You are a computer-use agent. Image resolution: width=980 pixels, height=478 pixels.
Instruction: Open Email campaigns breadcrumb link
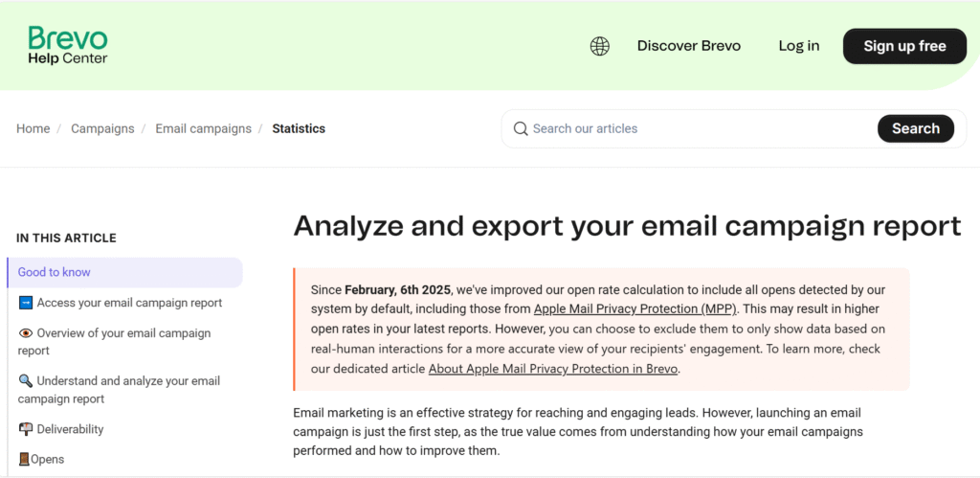203,129
